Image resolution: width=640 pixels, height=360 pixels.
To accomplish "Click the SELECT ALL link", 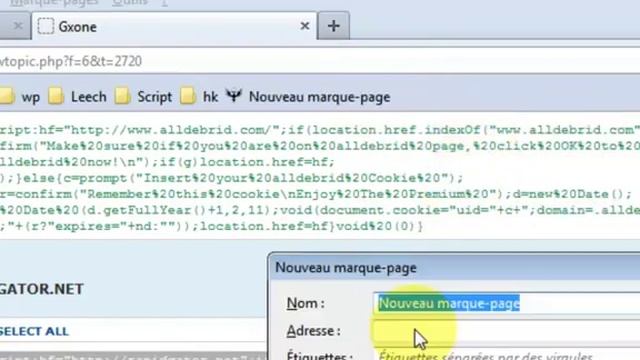I will (x=34, y=331).
